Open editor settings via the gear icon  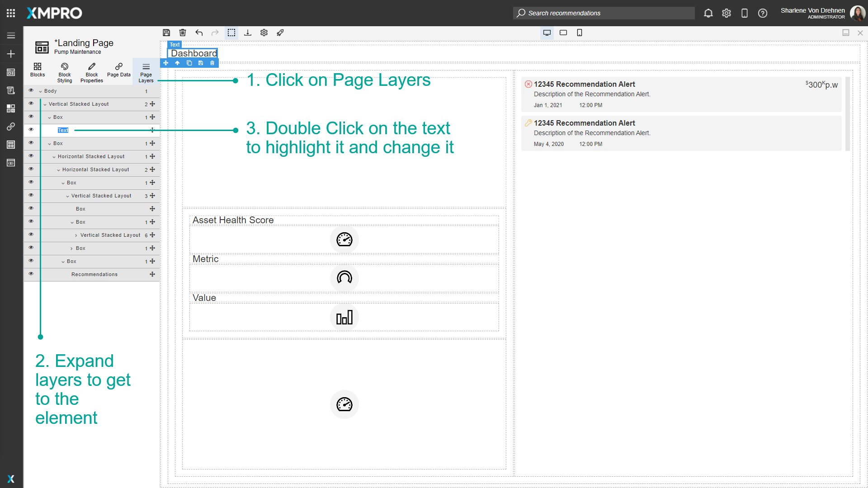click(x=264, y=33)
